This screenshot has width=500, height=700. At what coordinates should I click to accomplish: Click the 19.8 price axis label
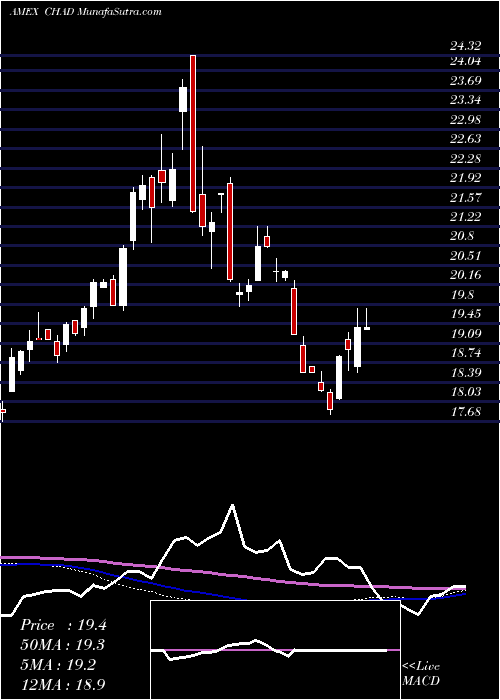pos(462,295)
